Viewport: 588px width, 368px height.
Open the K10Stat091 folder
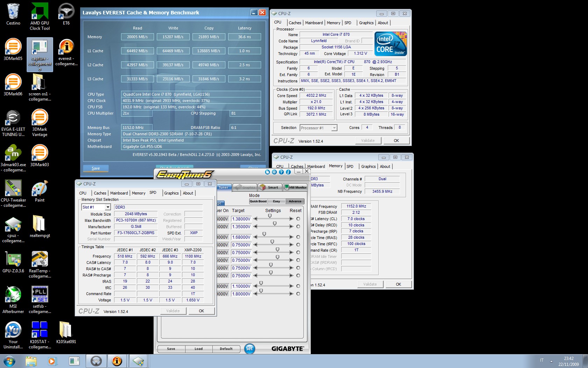point(66,333)
